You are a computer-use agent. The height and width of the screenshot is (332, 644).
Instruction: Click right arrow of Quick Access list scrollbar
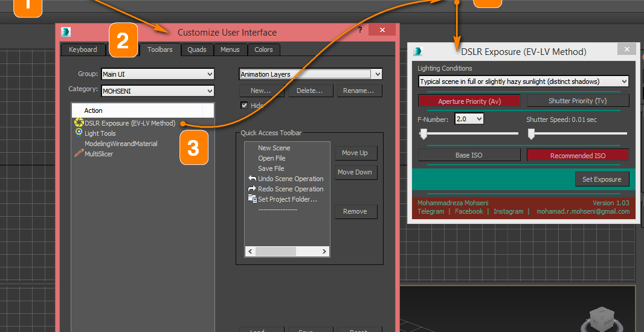pyautogui.click(x=324, y=251)
